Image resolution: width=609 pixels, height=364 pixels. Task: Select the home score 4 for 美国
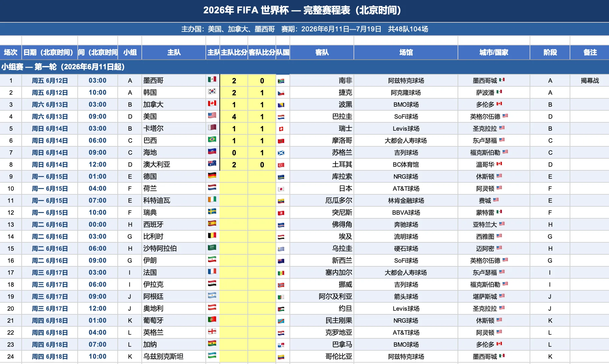pyautogui.click(x=234, y=116)
